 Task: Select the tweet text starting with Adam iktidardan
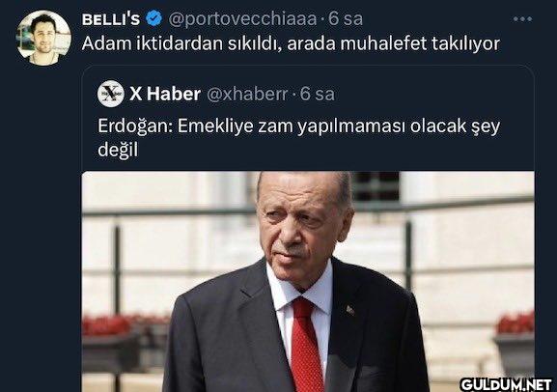[x=291, y=43]
